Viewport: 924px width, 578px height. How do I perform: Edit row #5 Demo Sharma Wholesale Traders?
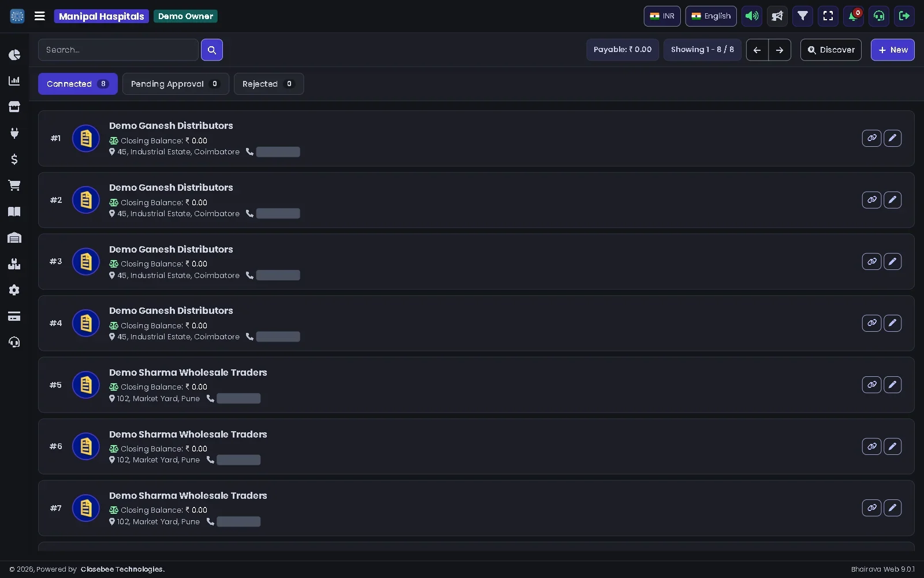892,384
